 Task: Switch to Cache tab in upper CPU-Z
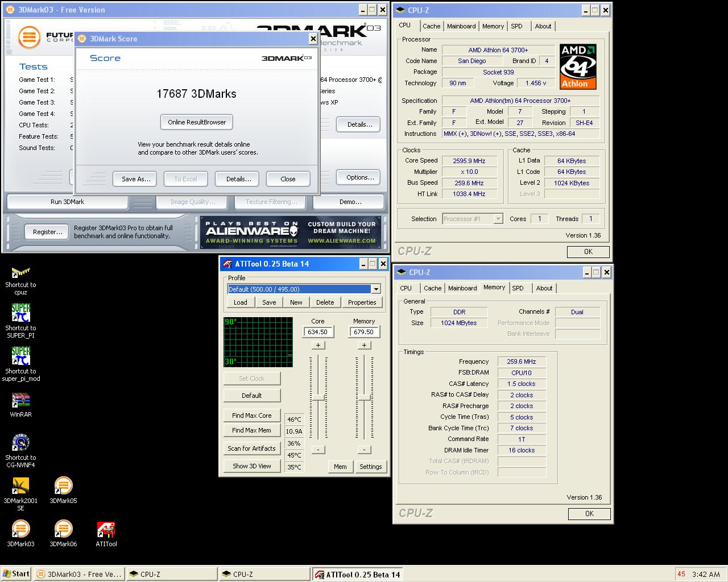pyautogui.click(x=431, y=26)
